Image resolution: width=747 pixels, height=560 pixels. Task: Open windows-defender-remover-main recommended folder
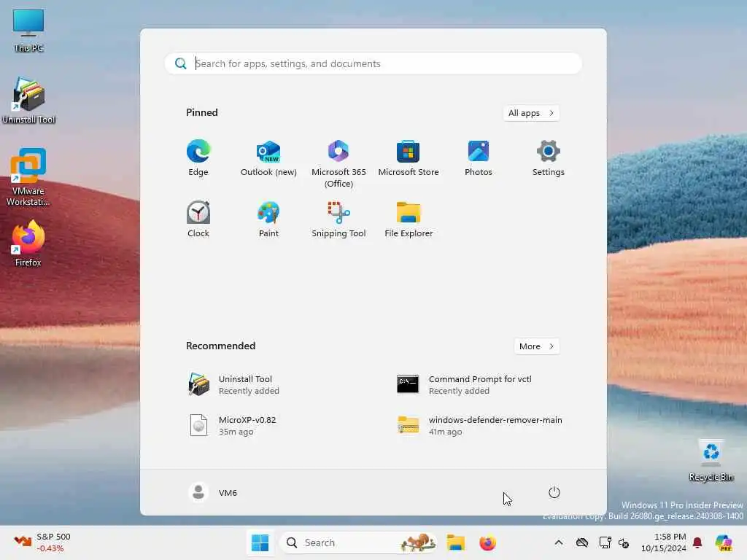coord(479,425)
